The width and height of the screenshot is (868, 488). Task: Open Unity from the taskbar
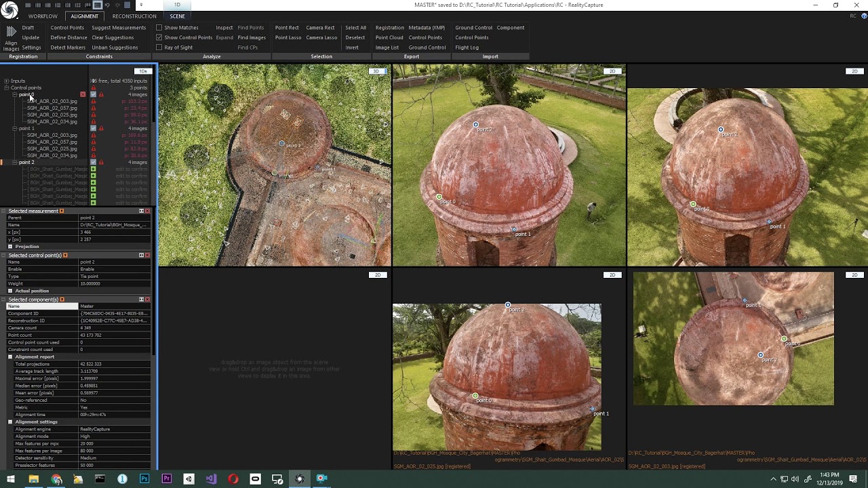[189, 479]
